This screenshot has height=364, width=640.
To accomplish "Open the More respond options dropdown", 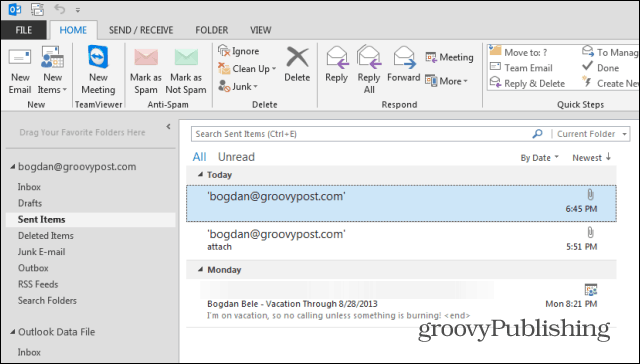I will (447, 81).
